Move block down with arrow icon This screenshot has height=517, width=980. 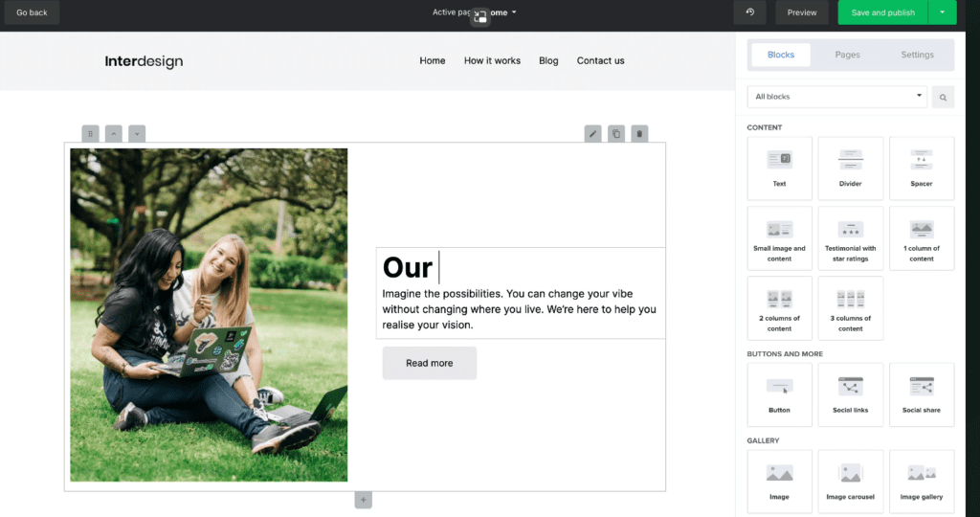point(137,134)
